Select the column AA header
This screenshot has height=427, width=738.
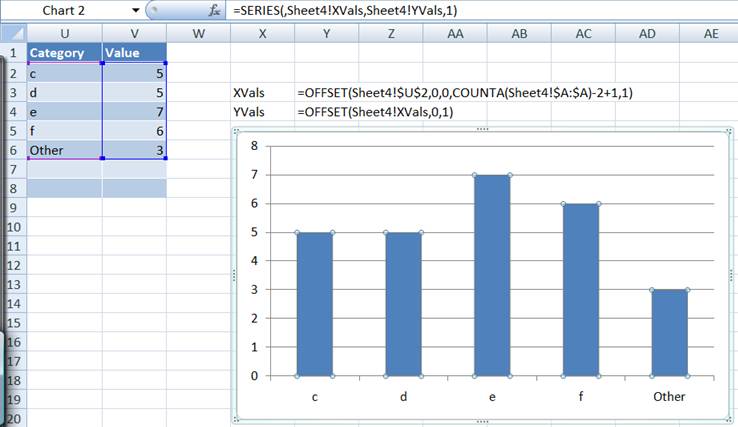[455, 34]
